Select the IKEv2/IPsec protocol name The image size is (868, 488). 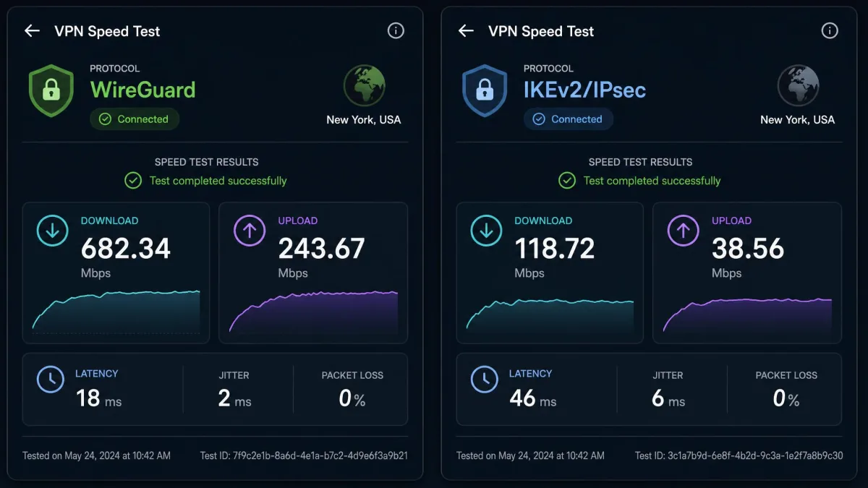[x=584, y=90]
